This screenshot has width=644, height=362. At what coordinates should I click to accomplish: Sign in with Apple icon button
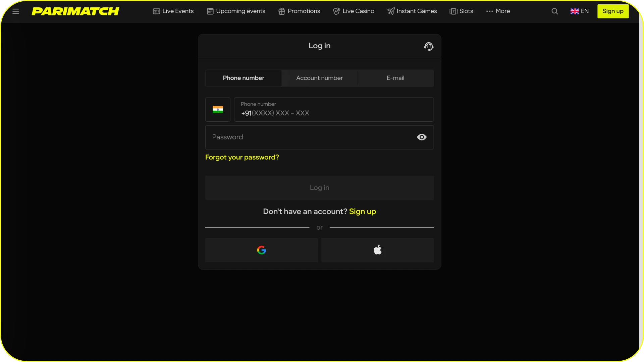pos(378,250)
